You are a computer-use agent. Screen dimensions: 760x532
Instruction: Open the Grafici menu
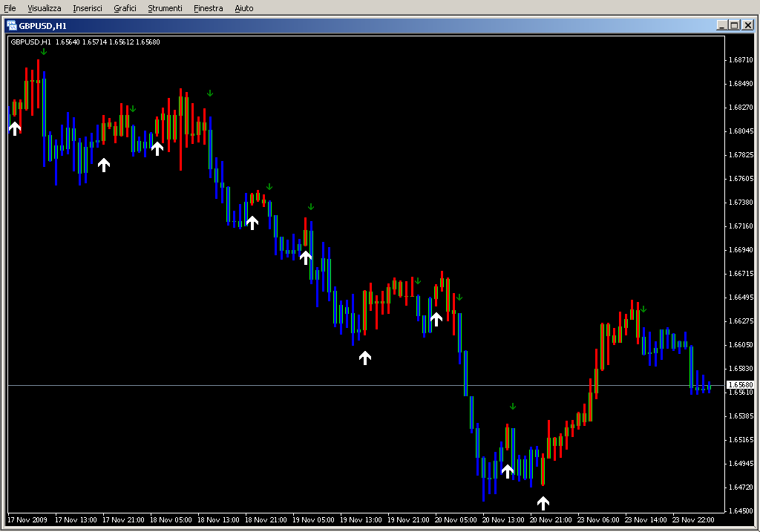[x=125, y=8]
